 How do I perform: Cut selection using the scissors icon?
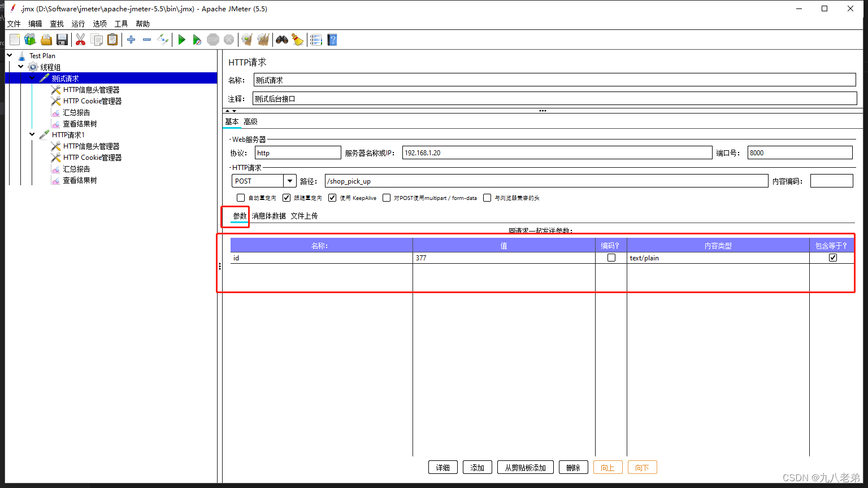click(81, 40)
